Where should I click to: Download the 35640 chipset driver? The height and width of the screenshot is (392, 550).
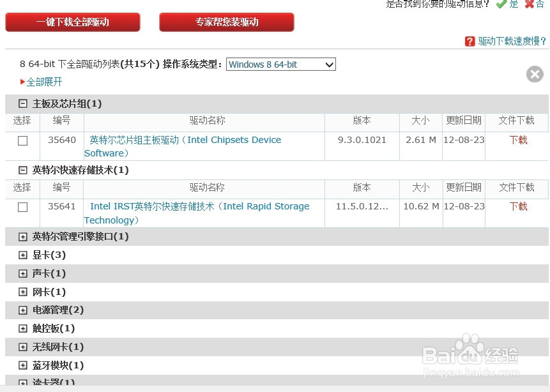[519, 140]
